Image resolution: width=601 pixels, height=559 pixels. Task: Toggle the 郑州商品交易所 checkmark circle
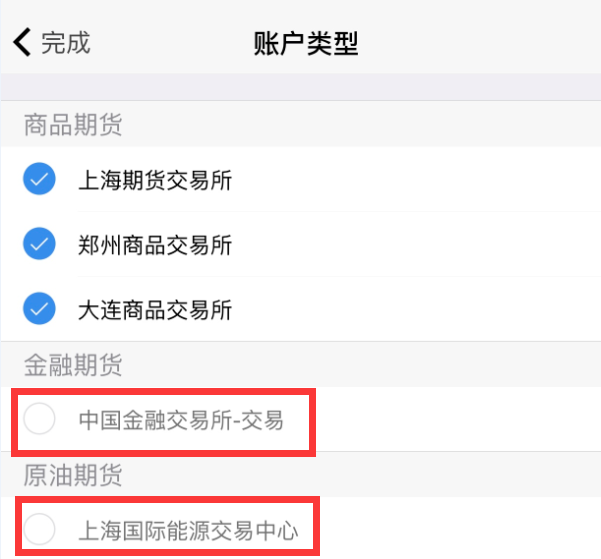pos(39,243)
